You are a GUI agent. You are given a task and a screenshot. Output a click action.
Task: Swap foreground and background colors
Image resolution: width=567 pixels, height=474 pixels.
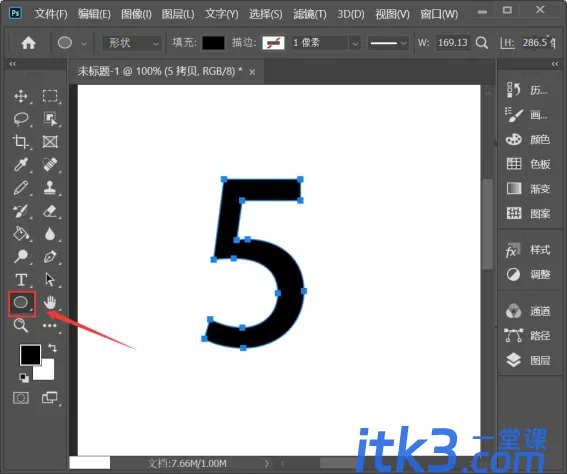pos(52,348)
